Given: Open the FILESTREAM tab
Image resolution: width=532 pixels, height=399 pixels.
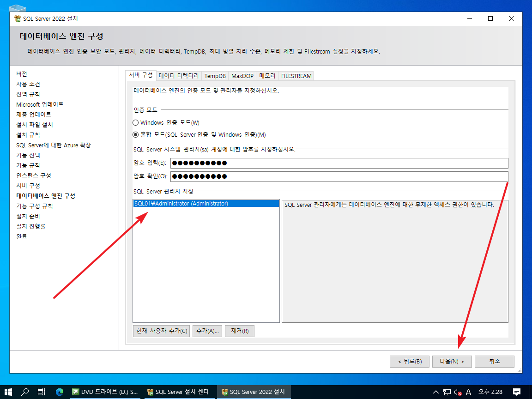Looking at the screenshot, I should click(x=296, y=76).
